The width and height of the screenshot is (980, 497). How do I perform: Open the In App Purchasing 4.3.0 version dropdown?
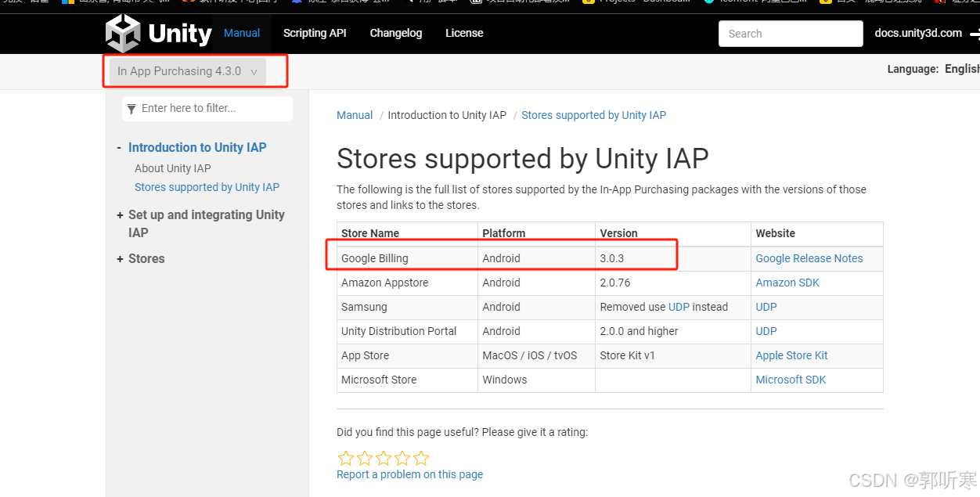(187, 71)
